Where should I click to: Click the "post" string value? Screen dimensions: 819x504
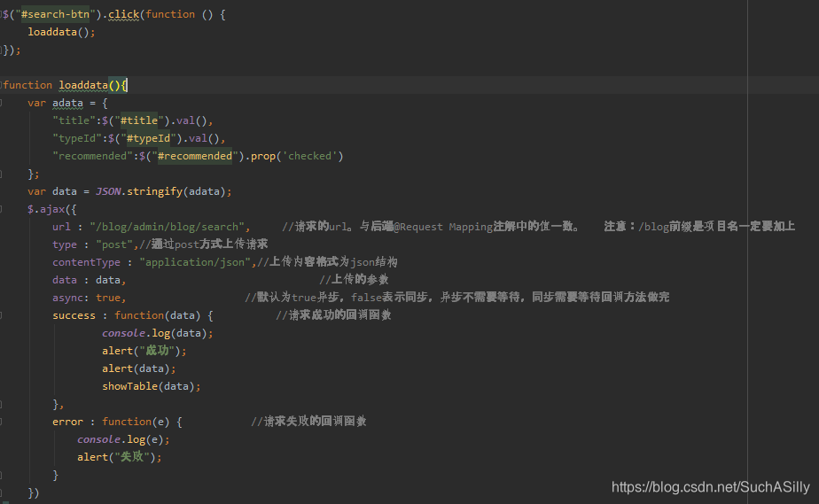click(114, 244)
